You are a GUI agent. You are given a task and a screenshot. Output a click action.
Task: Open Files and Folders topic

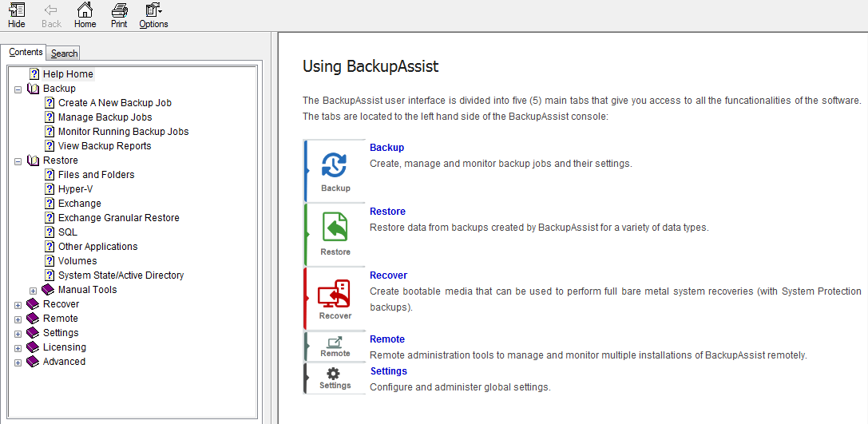pyautogui.click(x=97, y=174)
